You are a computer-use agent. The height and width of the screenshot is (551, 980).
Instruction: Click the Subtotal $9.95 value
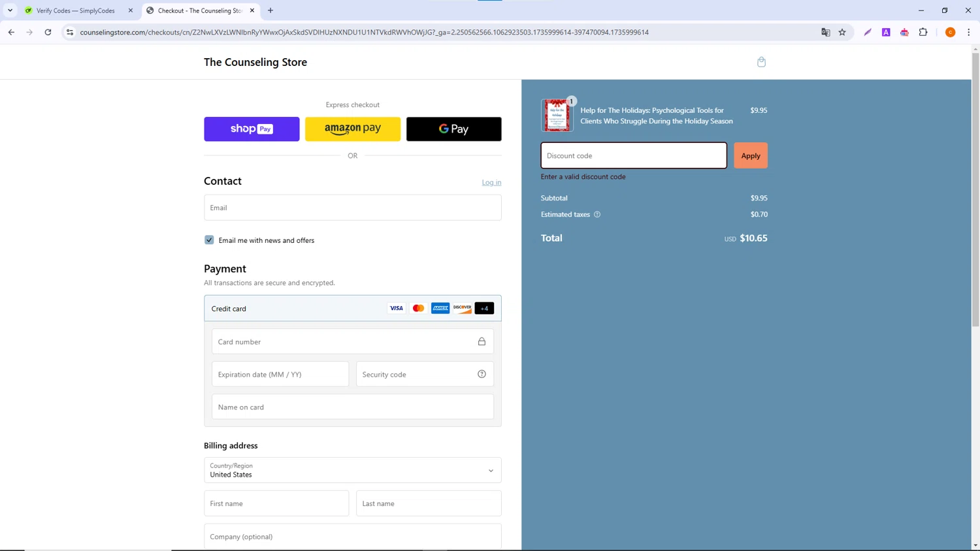tap(759, 198)
